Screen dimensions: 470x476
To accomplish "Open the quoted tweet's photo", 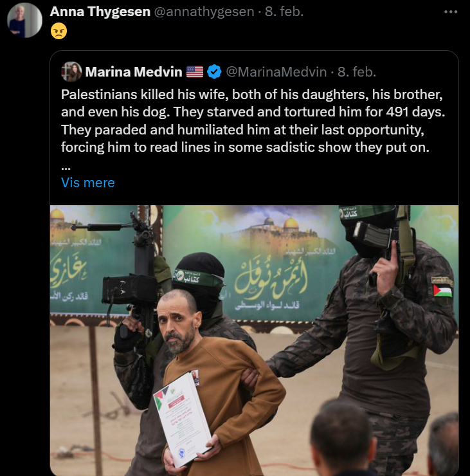I will [254, 340].
